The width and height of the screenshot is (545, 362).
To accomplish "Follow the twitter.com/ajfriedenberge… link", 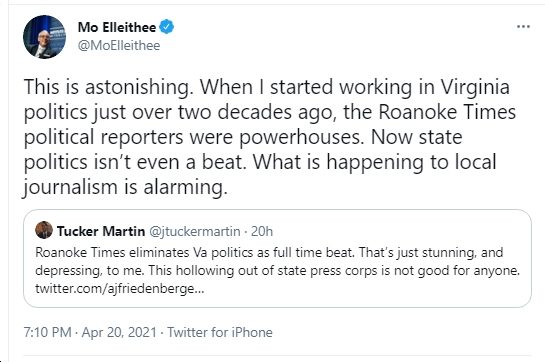I will [x=120, y=289].
